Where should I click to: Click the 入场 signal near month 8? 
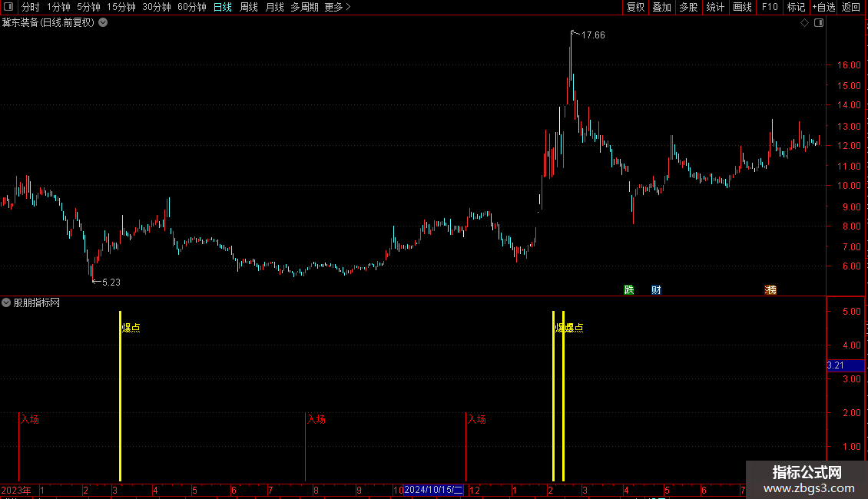pos(316,419)
